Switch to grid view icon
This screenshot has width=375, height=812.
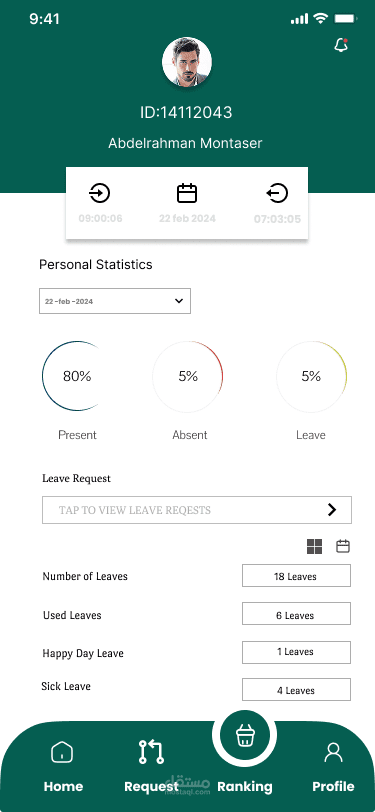pos(314,546)
